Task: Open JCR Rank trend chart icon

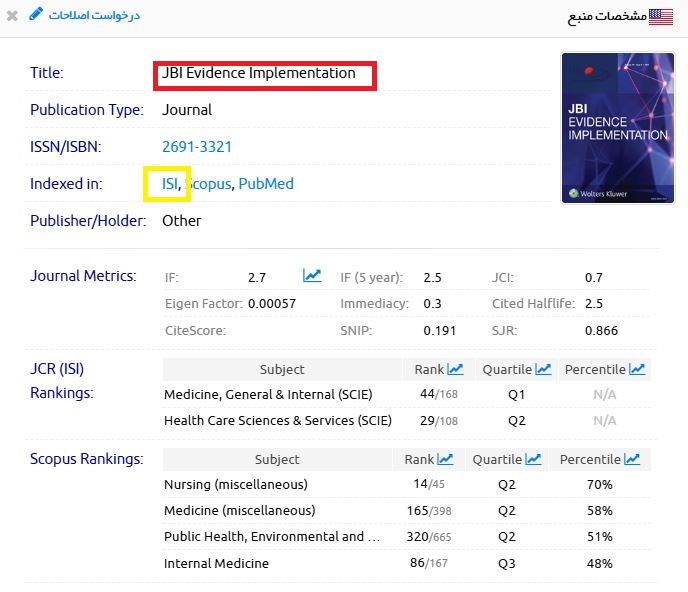Action: [455, 369]
